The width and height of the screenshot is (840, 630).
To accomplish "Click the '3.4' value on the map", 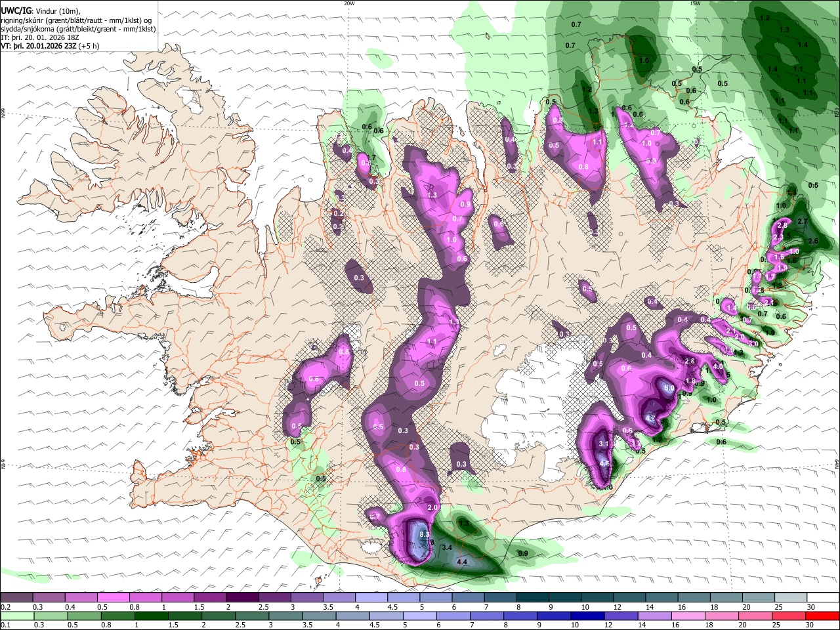I will (448, 547).
